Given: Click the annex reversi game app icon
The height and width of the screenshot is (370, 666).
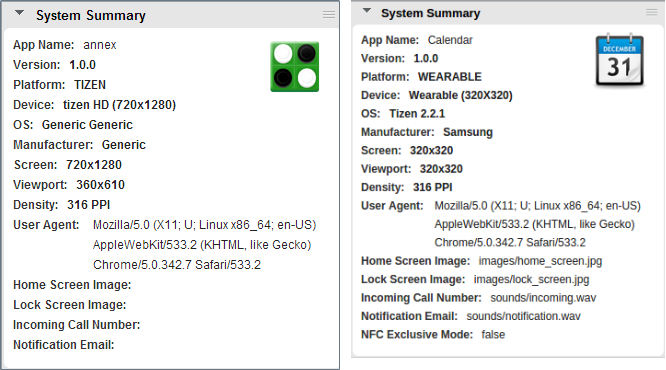Looking at the screenshot, I should pos(295,66).
